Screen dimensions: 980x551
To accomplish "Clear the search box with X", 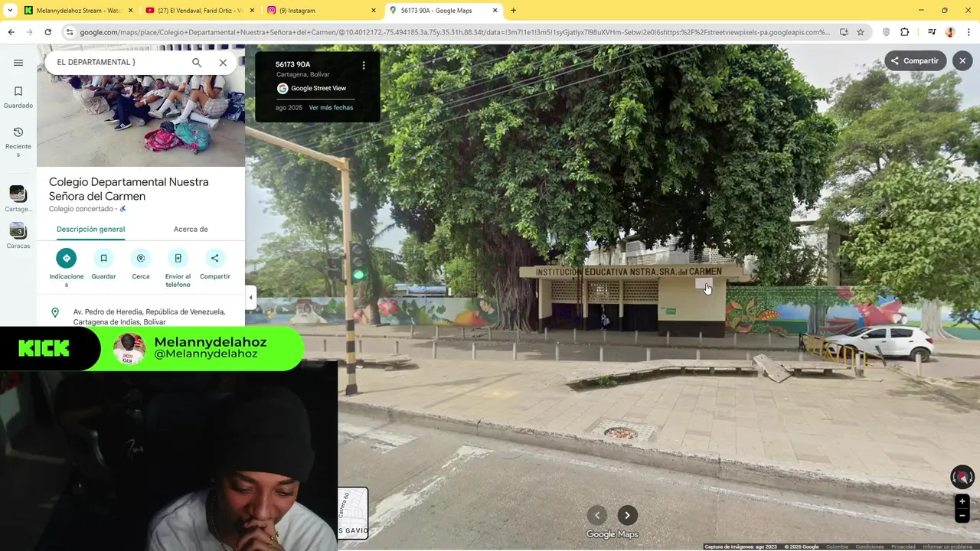I will tap(223, 63).
